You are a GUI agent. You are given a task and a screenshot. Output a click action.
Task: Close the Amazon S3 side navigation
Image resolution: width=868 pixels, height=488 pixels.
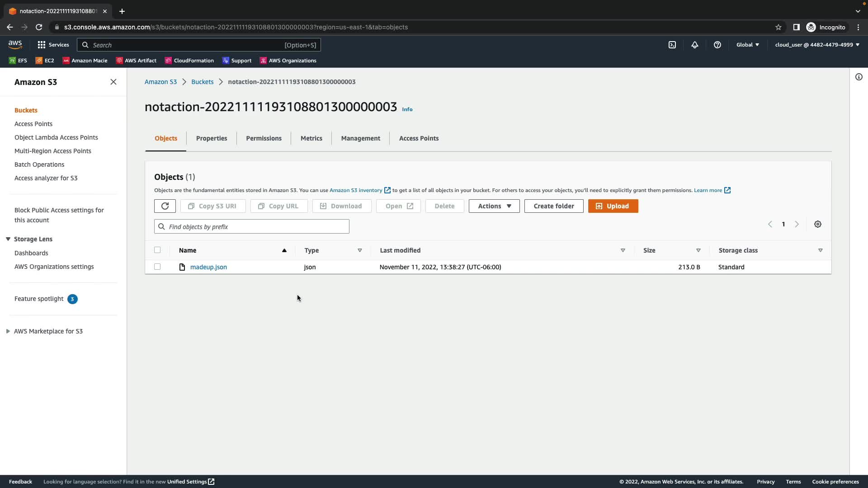click(113, 82)
